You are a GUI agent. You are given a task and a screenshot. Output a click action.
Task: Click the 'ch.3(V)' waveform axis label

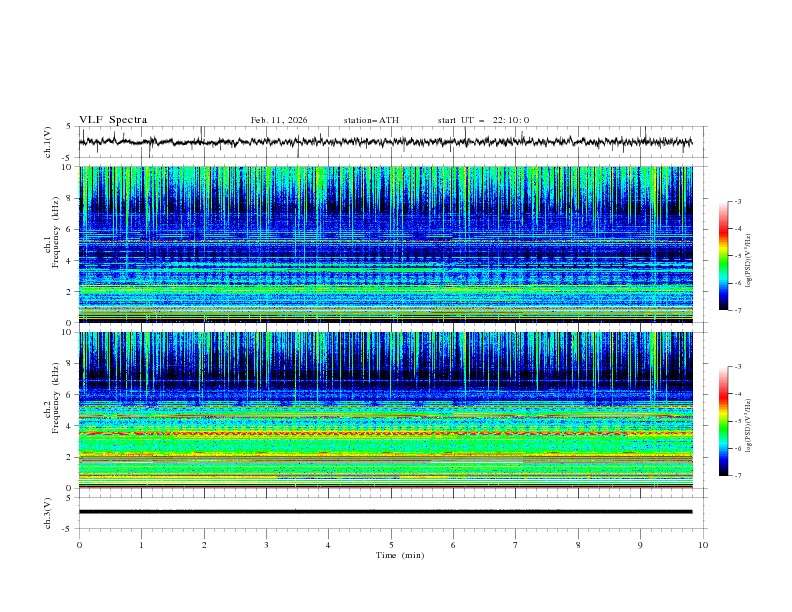click(48, 513)
